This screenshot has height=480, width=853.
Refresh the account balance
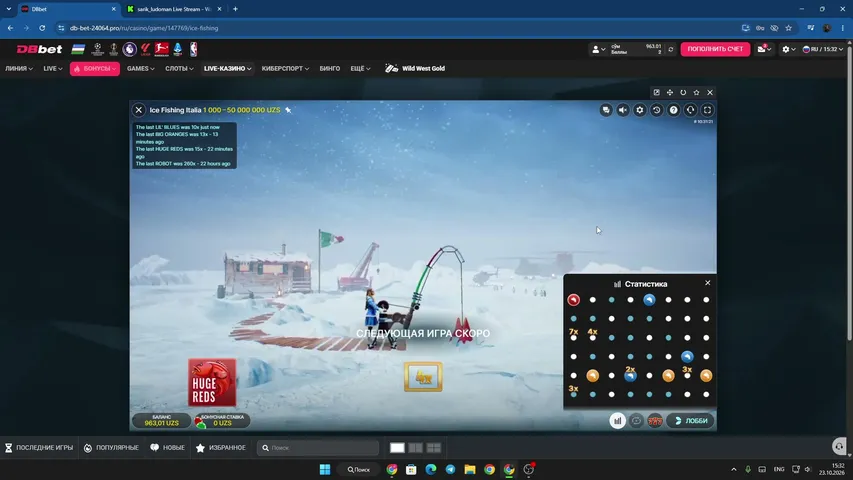tap(671, 49)
